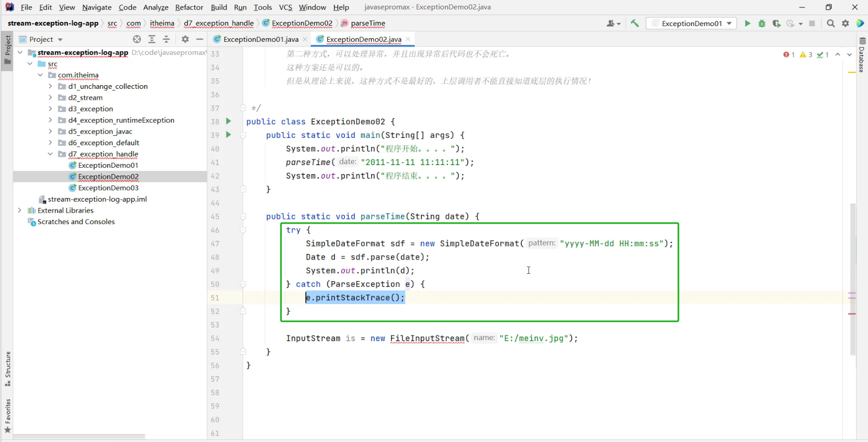Toggle the Structure tool window

click(x=7, y=369)
